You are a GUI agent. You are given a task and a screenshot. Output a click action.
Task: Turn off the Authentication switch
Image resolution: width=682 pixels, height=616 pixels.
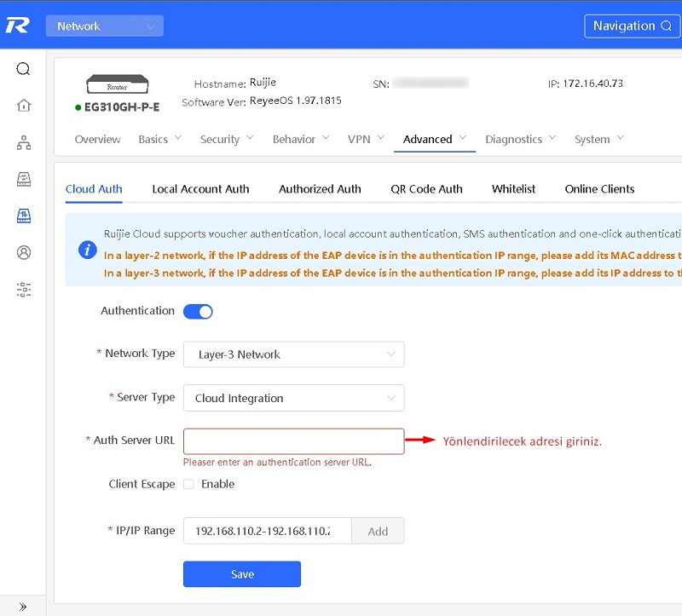[x=198, y=311]
